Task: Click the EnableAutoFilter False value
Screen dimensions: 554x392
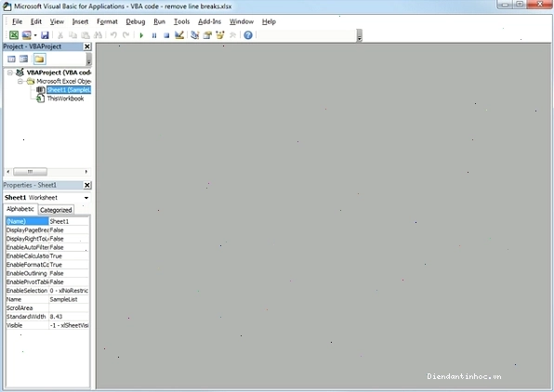Action: 69,248
